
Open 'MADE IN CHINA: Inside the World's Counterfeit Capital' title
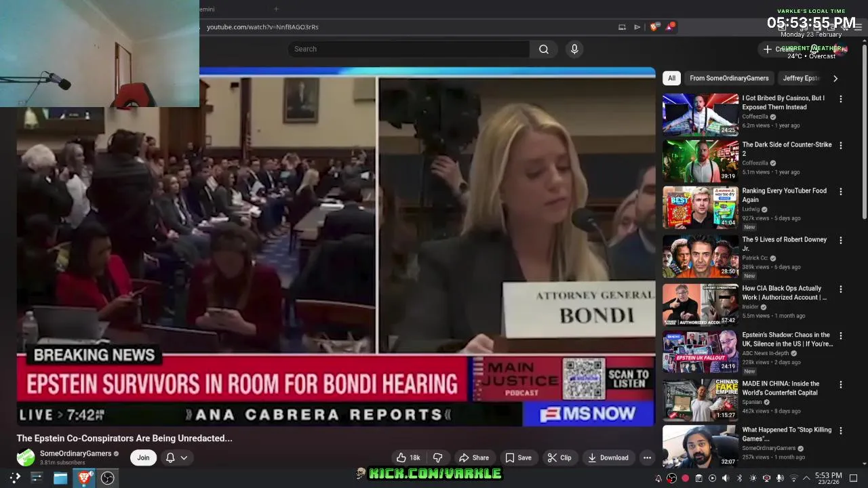pyautogui.click(x=781, y=388)
